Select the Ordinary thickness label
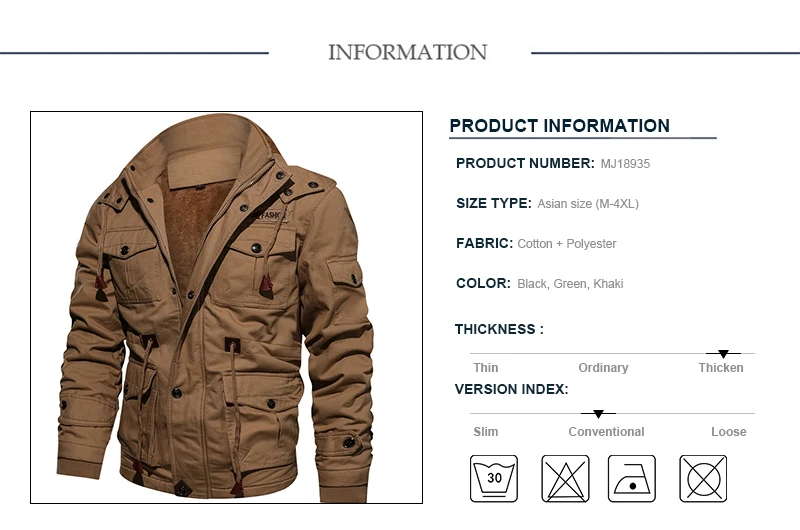The height and width of the screenshot is (530, 800). click(603, 368)
